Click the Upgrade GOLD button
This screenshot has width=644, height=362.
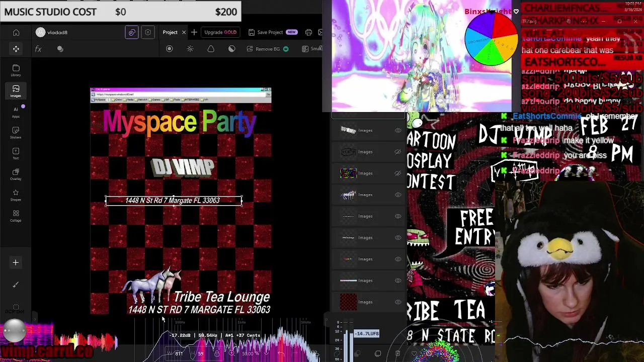point(220,32)
